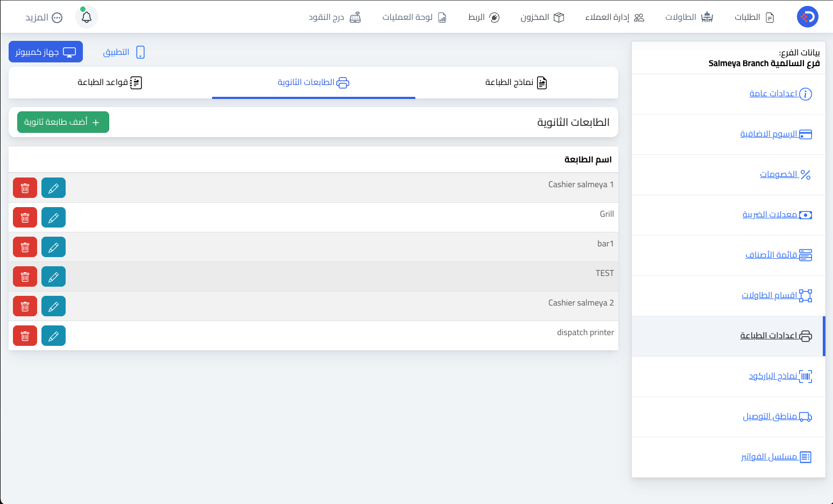The height and width of the screenshot is (504, 833).
Task: Open the مناطق التوصيل link
Action: (778, 416)
